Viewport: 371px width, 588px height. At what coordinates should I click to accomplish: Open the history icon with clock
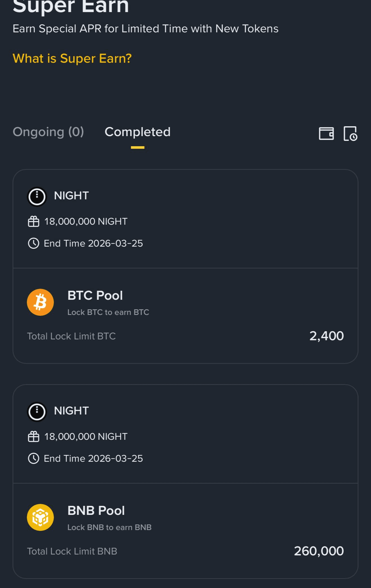click(350, 133)
